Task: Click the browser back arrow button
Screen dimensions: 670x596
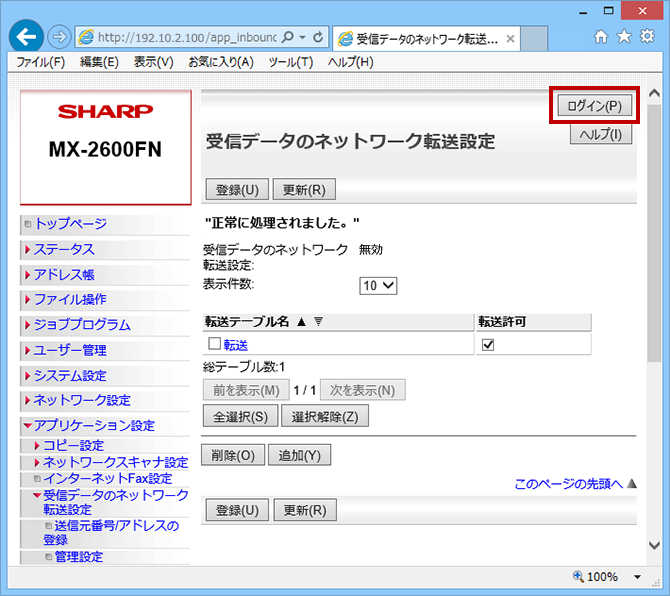Action: point(27,37)
